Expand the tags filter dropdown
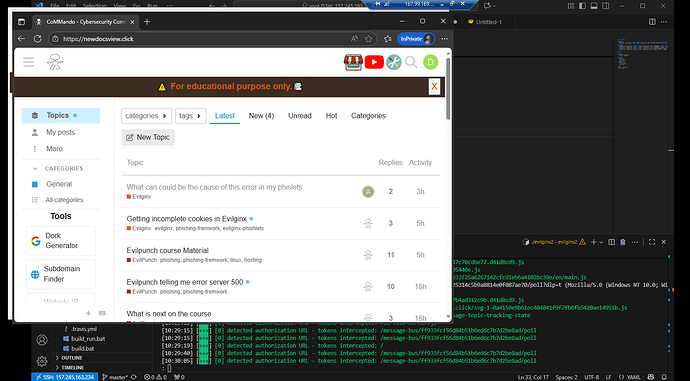The width and height of the screenshot is (690, 381). (191, 116)
